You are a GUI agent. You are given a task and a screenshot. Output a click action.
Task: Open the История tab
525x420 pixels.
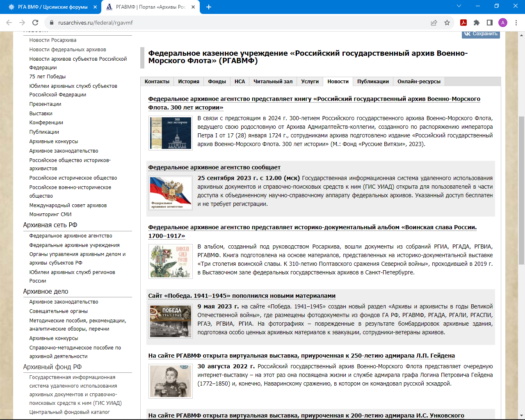[189, 82]
